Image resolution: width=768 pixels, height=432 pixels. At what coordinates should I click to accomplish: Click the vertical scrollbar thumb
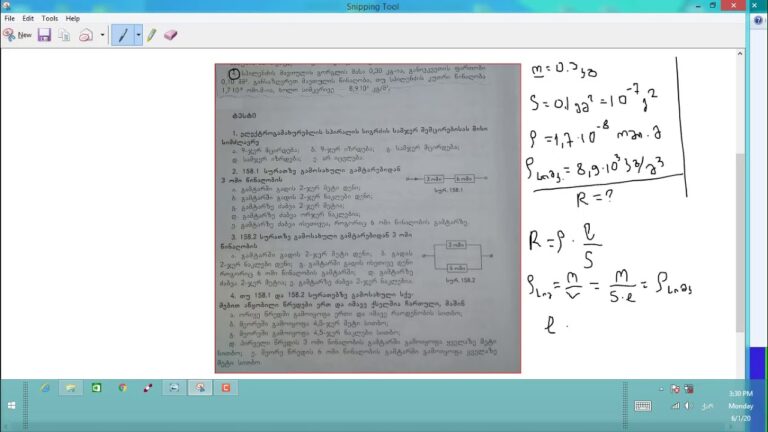pos(740,243)
